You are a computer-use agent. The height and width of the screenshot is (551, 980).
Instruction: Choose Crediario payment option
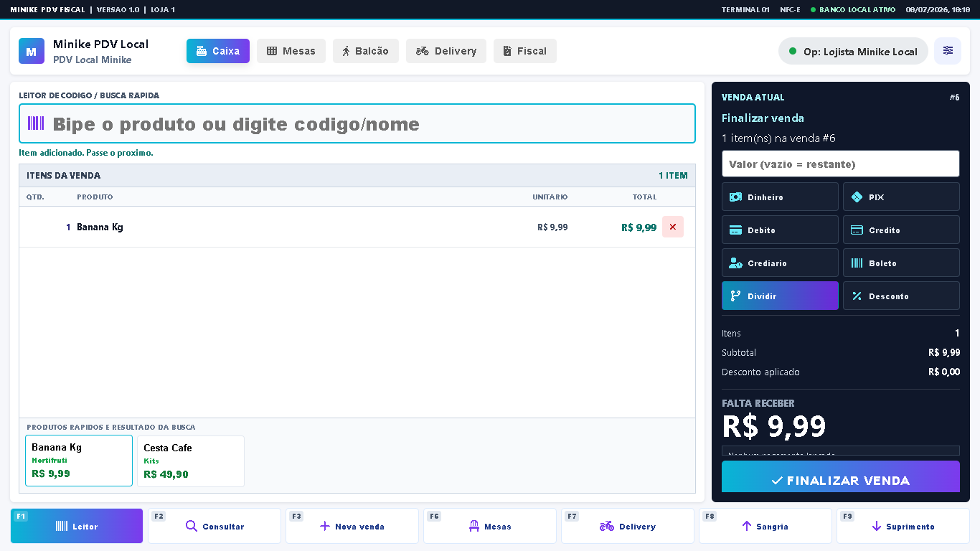780,263
